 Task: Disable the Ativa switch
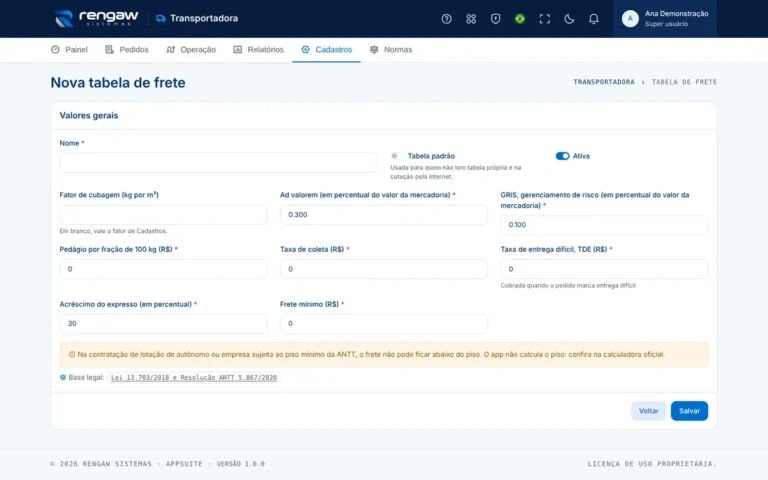(x=562, y=156)
